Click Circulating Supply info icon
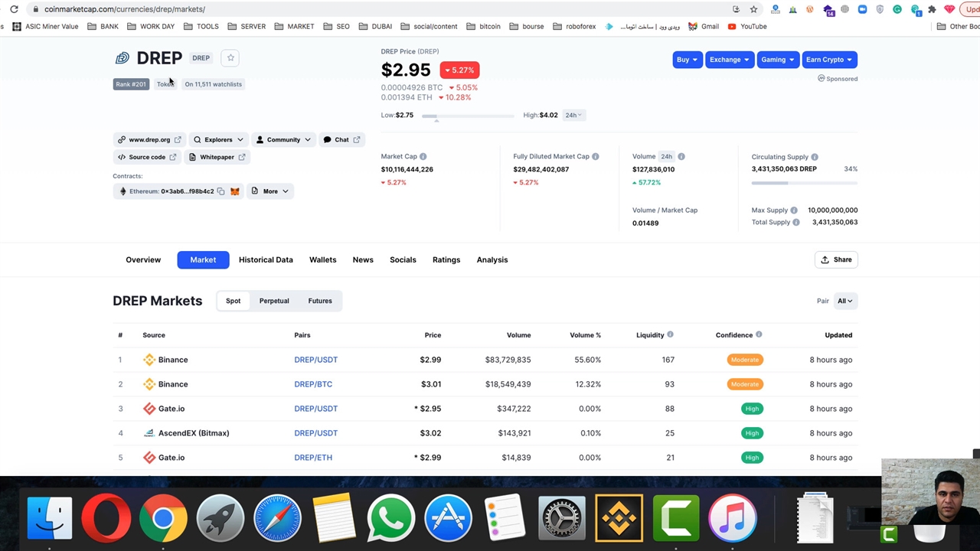Viewport: 980px width, 551px height. [814, 157]
